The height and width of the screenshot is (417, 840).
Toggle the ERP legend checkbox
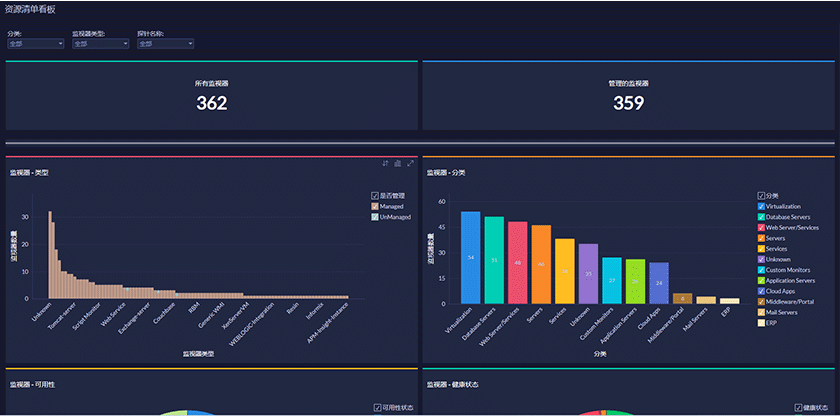[x=761, y=323]
